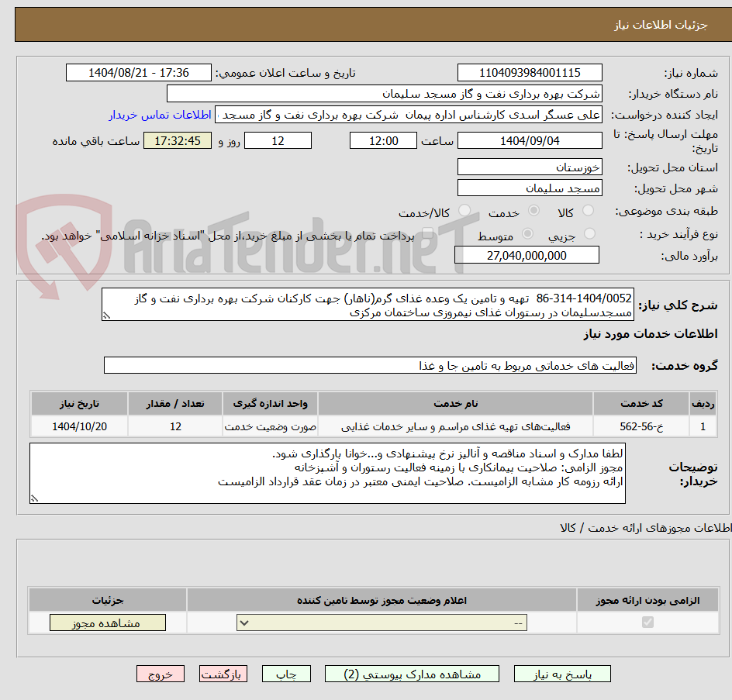Viewport: 732px width, 700px height.
Task: Select the خدمت radio option
Action: 533,210
